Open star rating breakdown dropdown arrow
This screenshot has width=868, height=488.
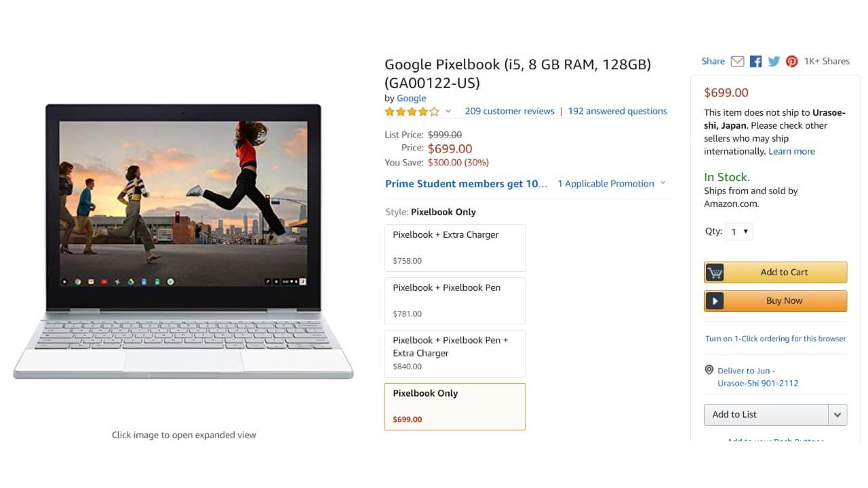tap(448, 112)
